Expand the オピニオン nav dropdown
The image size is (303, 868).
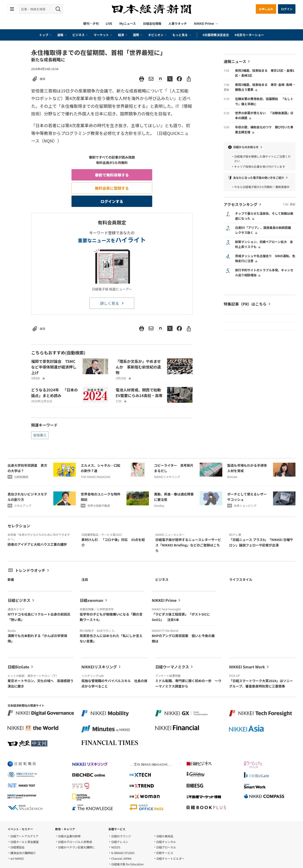coord(157,35)
